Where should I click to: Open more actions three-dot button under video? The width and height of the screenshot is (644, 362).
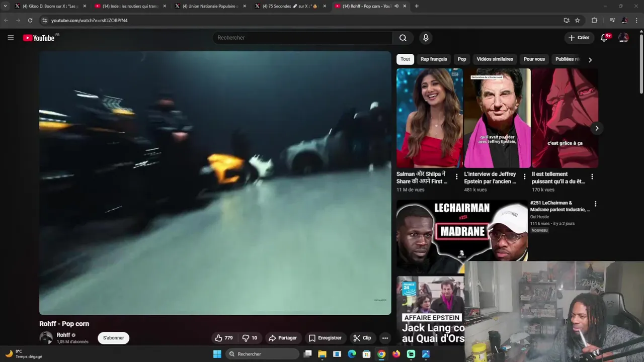(x=385, y=338)
